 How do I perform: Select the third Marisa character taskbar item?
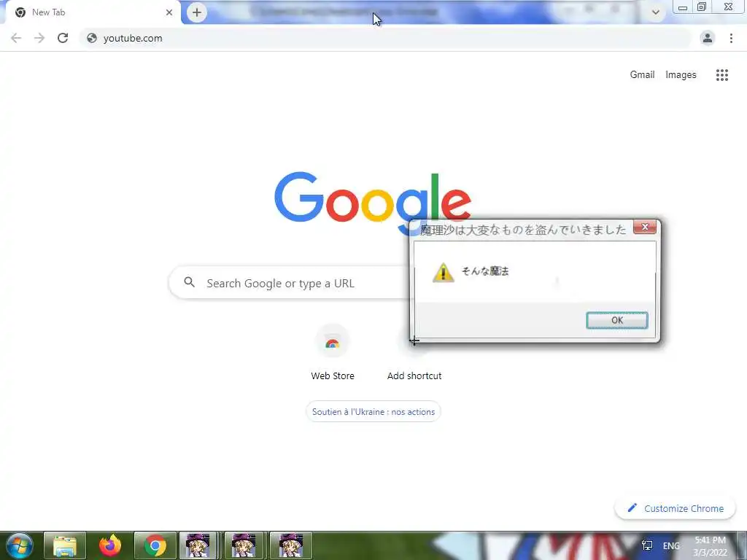[290, 545]
